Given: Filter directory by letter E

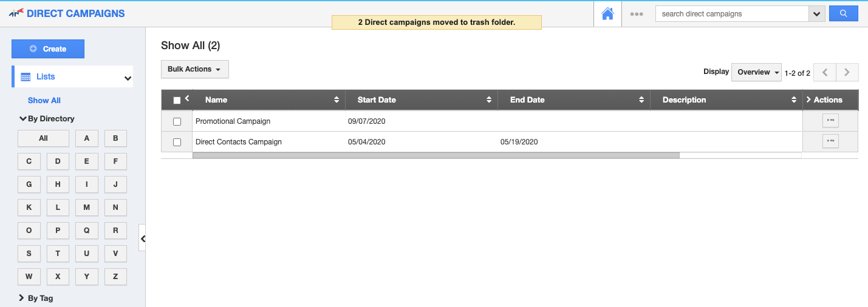Looking at the screenshot, I should tap(87, 161).
